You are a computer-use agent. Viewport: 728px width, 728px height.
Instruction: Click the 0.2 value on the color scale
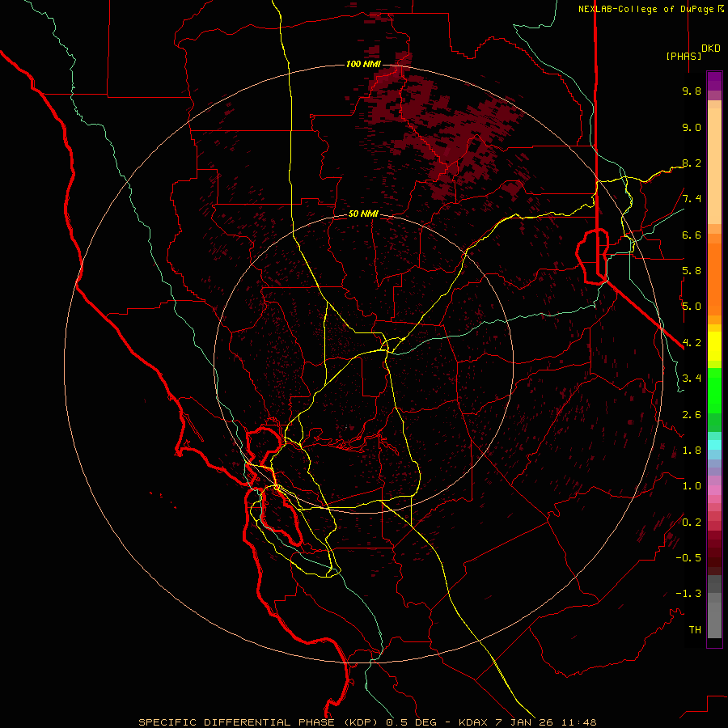(x=692, y=523)
